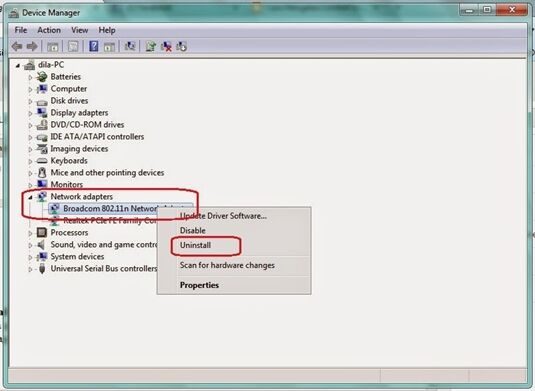The height and width of the screenshot is (391, 535).
Task: Click the Forward arrow toolbar icon
Action: pyautogui.click(x=32, y=46)
